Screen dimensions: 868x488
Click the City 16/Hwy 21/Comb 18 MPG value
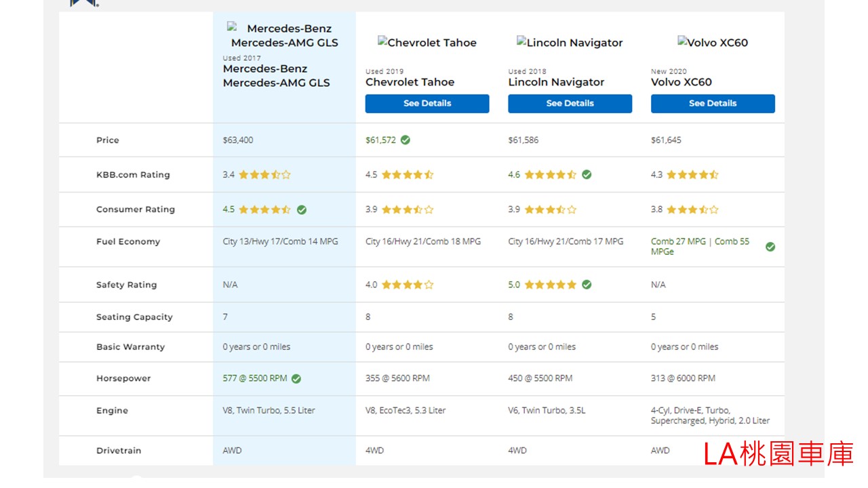pos(423,241)
